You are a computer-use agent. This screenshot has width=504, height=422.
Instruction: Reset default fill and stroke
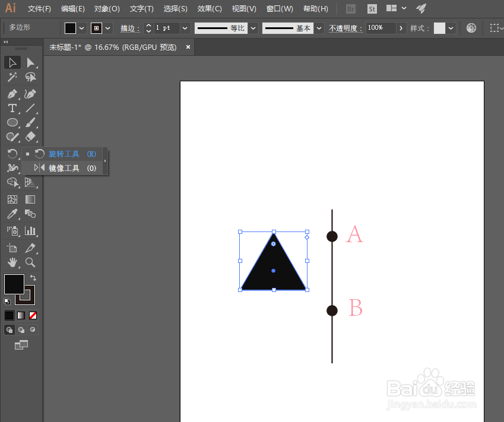[7, 302]
